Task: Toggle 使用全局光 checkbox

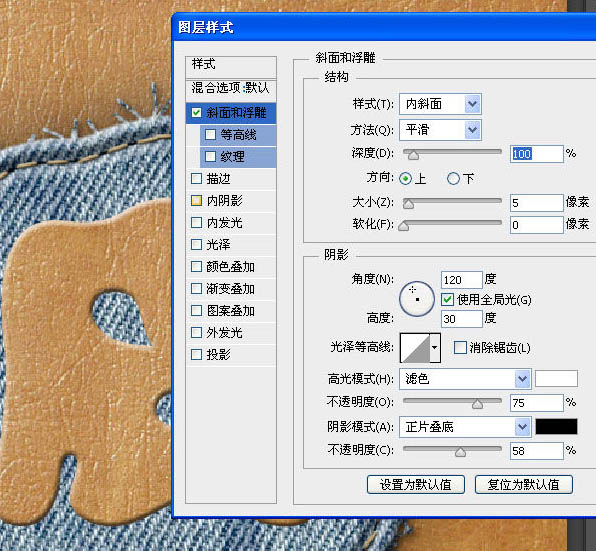Action: coord(447,299)
